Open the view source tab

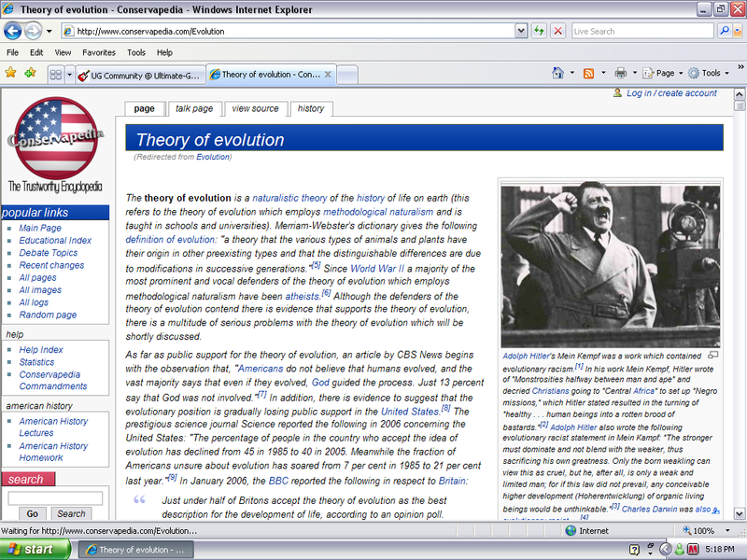click(255, 108)
